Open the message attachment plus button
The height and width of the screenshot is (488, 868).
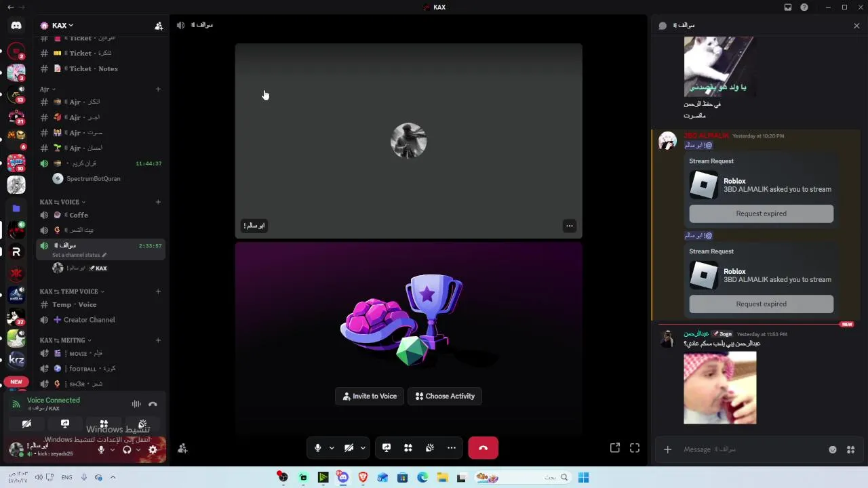[667, 449]
